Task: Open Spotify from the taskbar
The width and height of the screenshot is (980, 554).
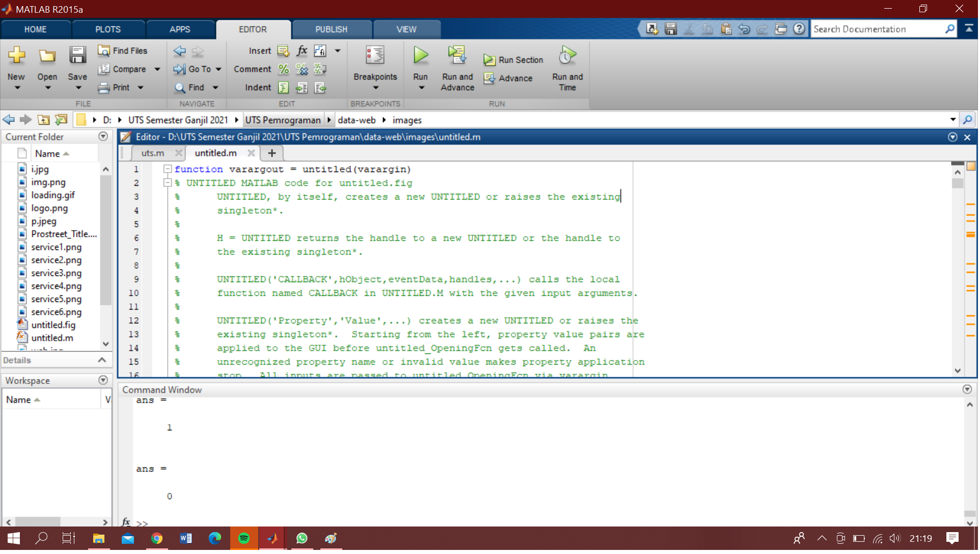Action: 244,539
